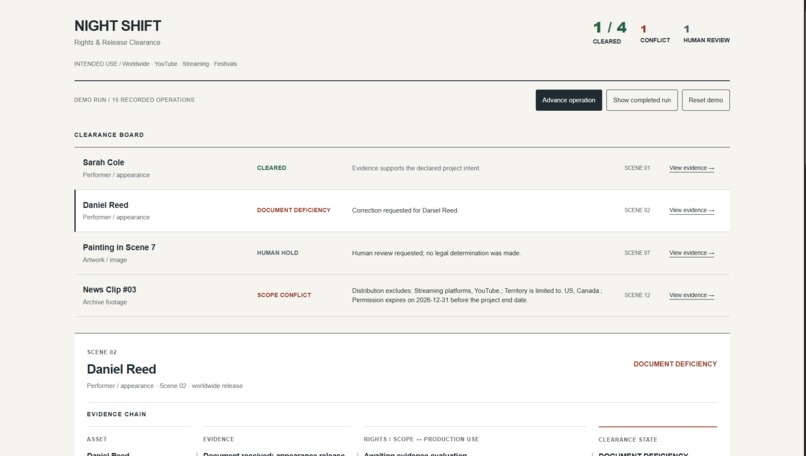Click SCENE 01 label in Sarah Cole row
The image size is (806, 456).
tap(637, 168)
